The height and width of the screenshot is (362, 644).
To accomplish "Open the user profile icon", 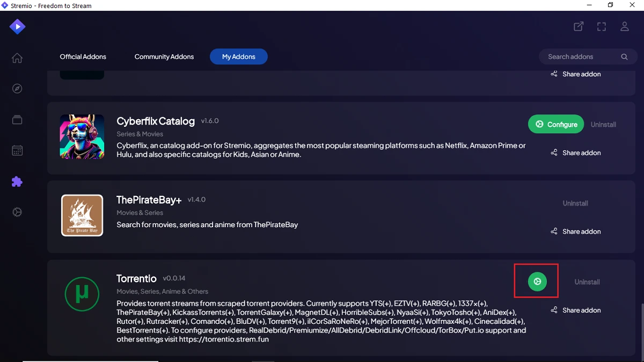I will coord(625,26).
